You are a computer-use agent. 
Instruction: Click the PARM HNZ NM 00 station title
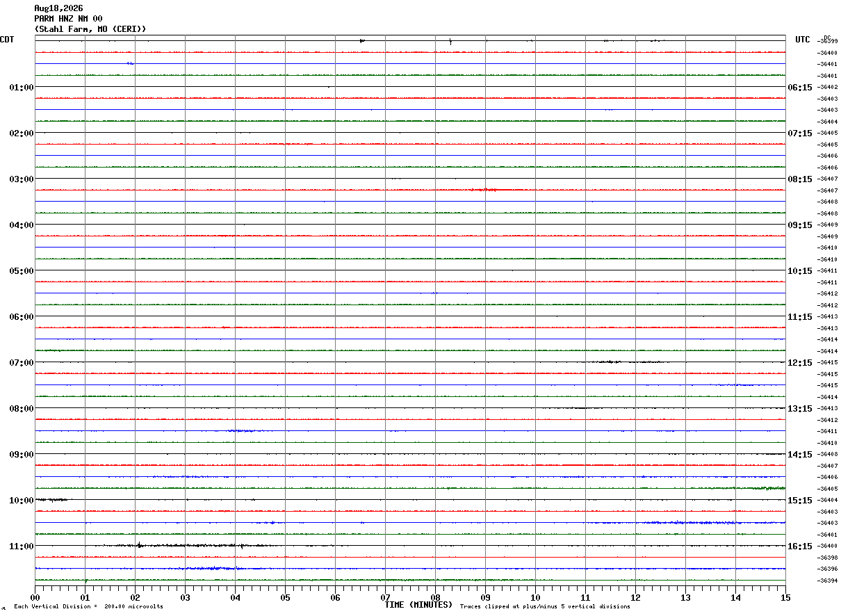68,19
